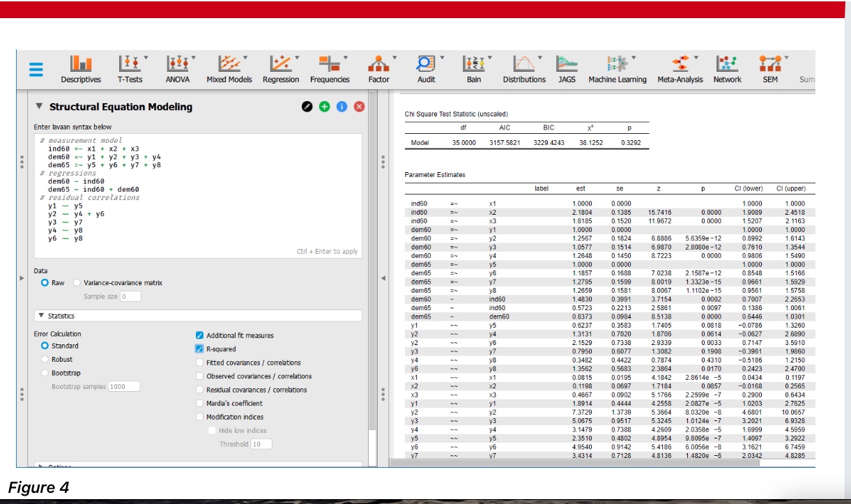
Task: Select Robust error calculation
Action: (x=45, y=360)
